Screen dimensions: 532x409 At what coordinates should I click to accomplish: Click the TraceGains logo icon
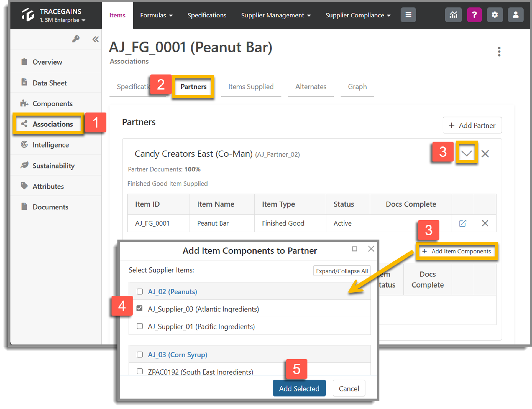[28, 14]
